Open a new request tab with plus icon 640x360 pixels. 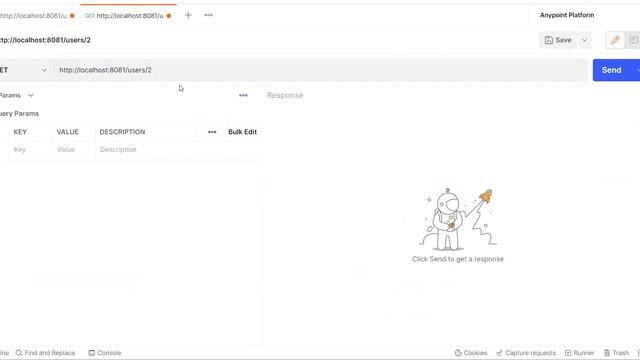coord(188,15)
